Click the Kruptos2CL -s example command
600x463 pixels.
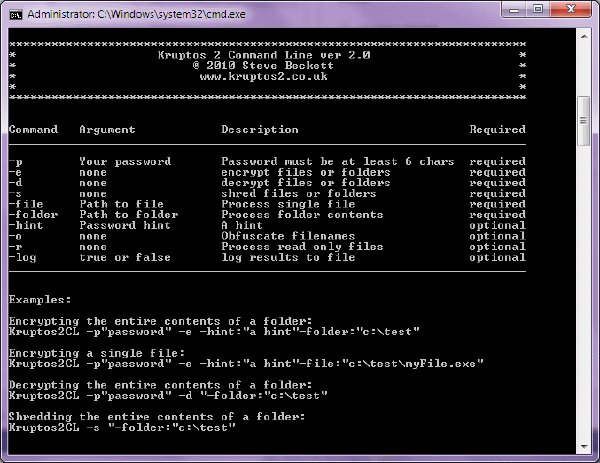(x=122, y=427)
